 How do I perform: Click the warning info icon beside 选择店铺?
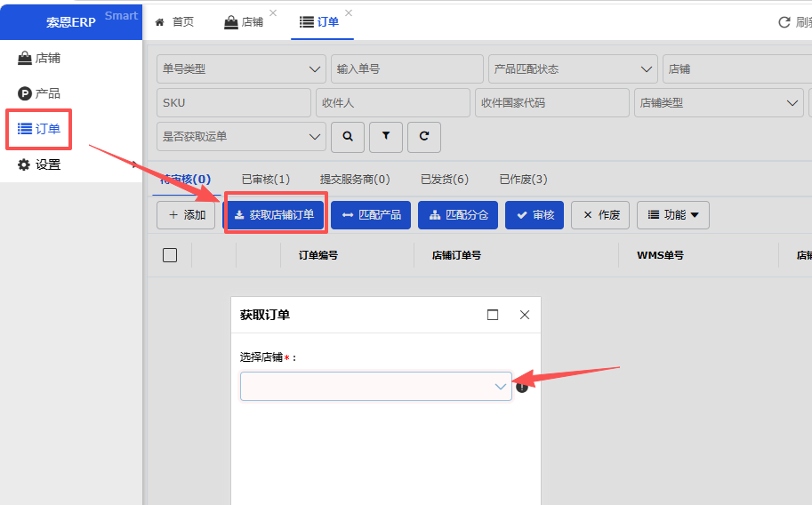(522, 387)
